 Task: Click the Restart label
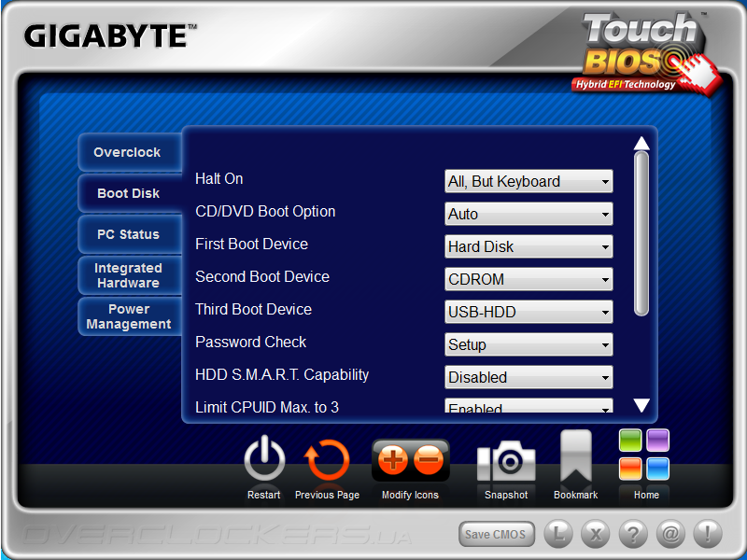click(x=263, y=495)
